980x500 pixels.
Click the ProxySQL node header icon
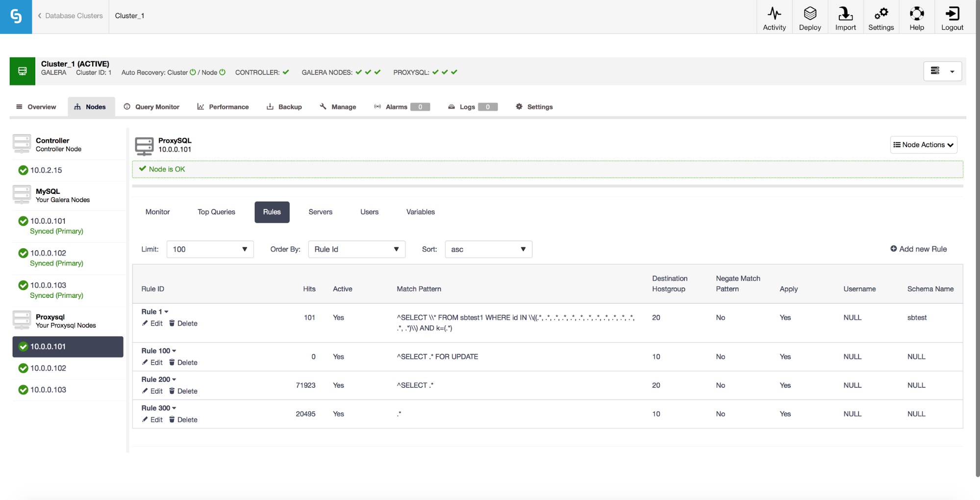(x=144, y=146)
